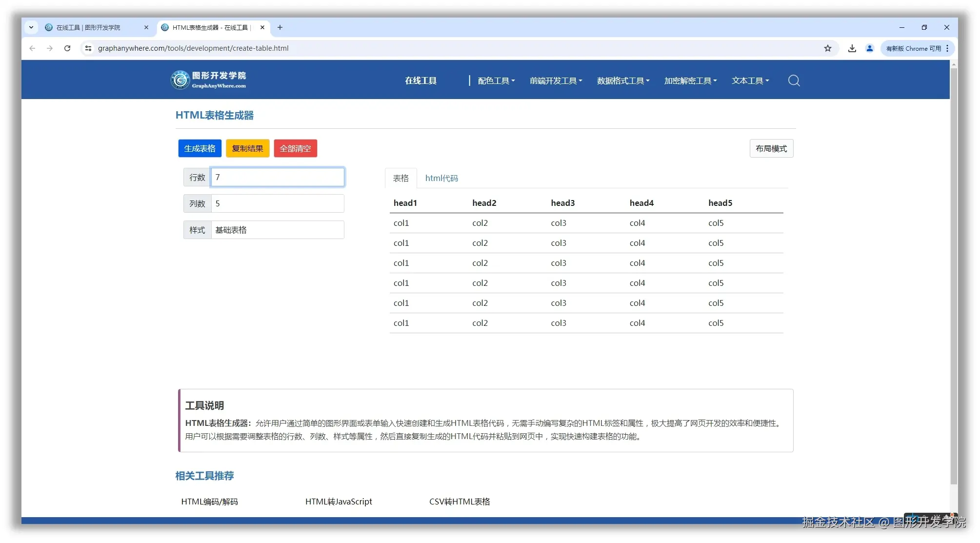Open the CSV转HTML表格 related tool link
Viewport: 980px width, 543px height.
[x=459, y=502]
